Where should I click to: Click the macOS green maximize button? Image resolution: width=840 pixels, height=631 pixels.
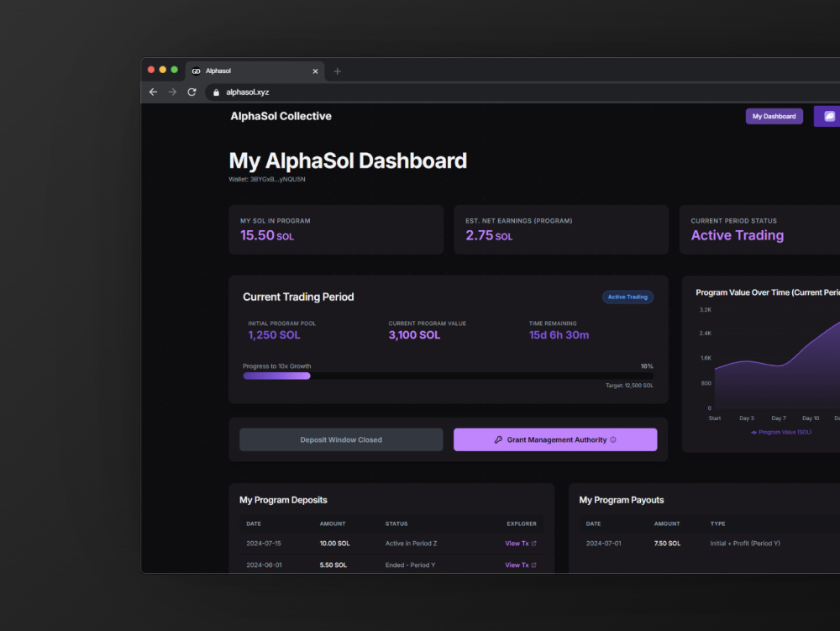[x=174, y=70]
